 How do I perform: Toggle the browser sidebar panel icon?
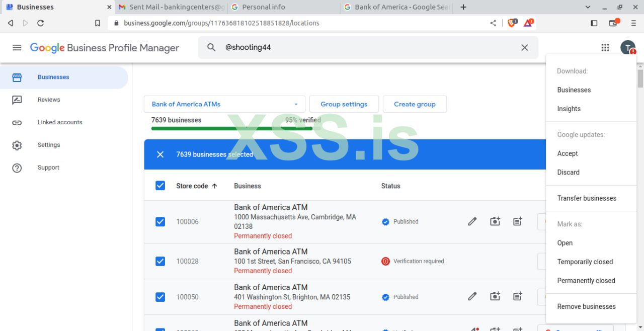click(x=594, y=23)
